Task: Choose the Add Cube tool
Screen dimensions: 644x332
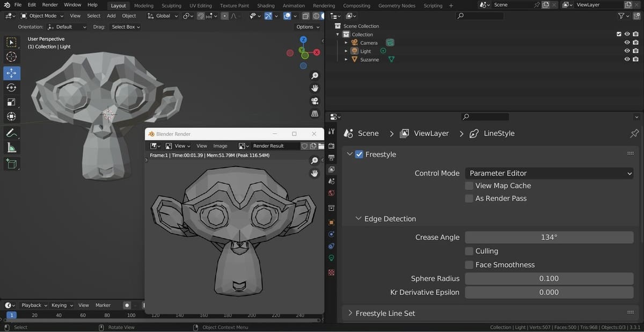Action: point(11,163)
